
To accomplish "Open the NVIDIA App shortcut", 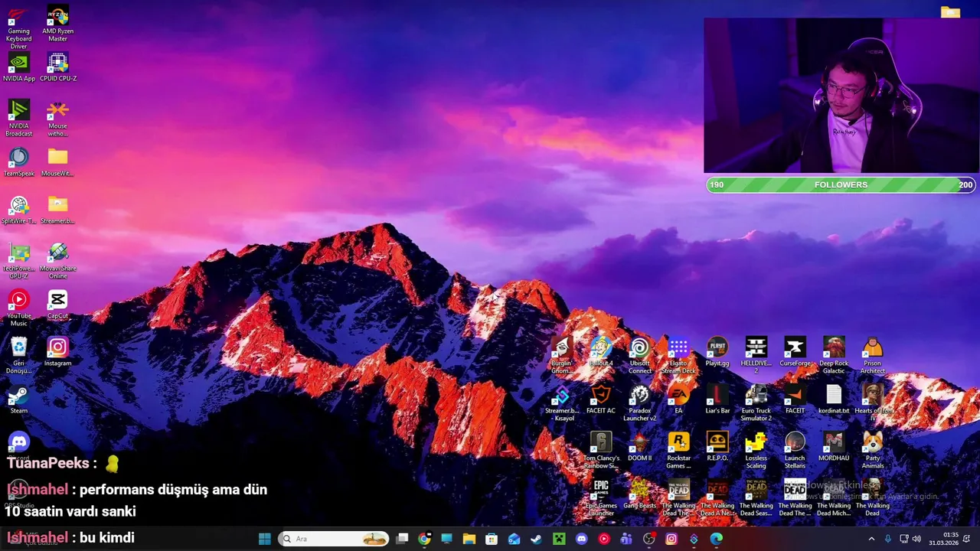I will [19, 67].
